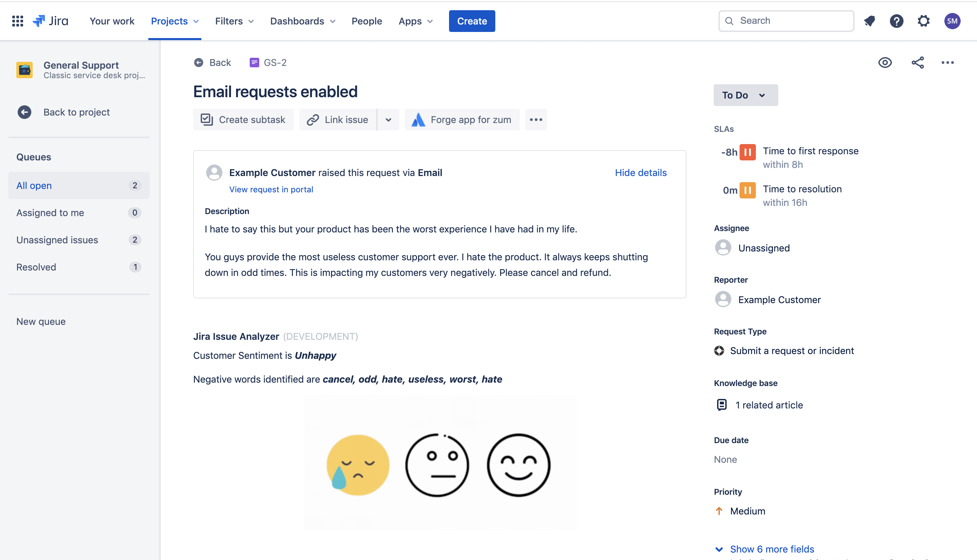Click the Create subtask button
Screen dimensions: 977x560
[243, 120]
